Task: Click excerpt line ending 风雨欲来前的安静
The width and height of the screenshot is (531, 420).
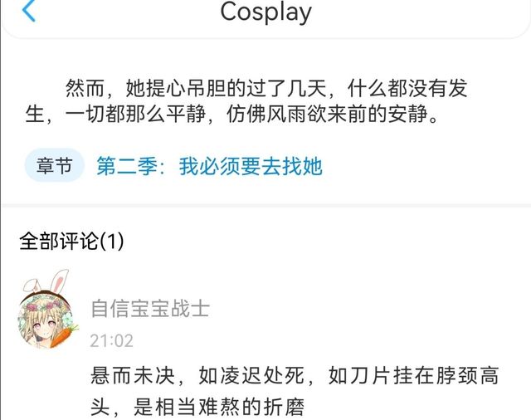Action: click(x=231, y=114)
